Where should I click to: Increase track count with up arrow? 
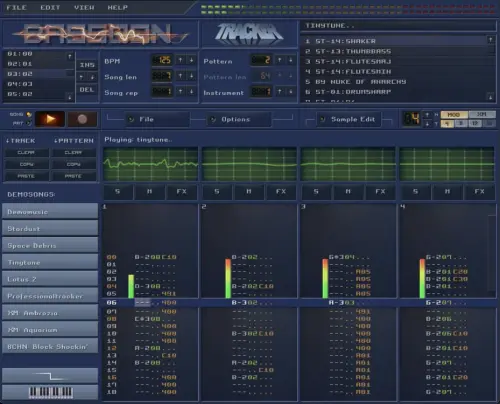point(427,115)
